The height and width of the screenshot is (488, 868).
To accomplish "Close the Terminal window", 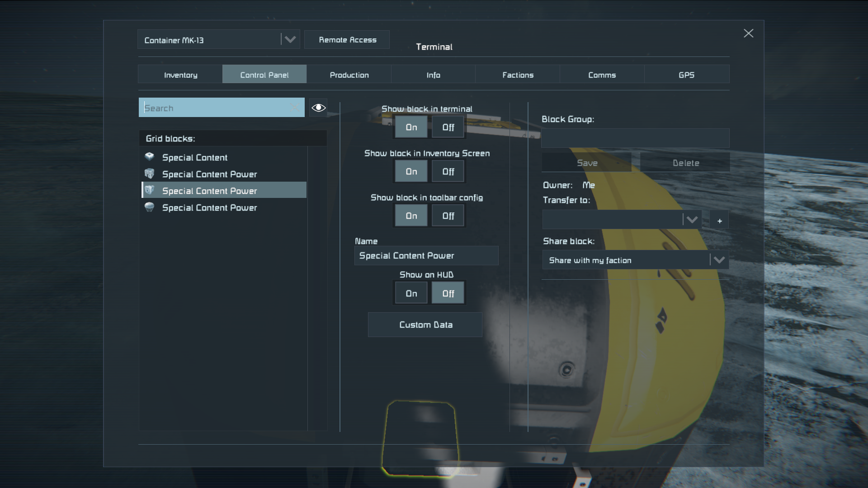I will pyautogui.click(x=748, y=33).
